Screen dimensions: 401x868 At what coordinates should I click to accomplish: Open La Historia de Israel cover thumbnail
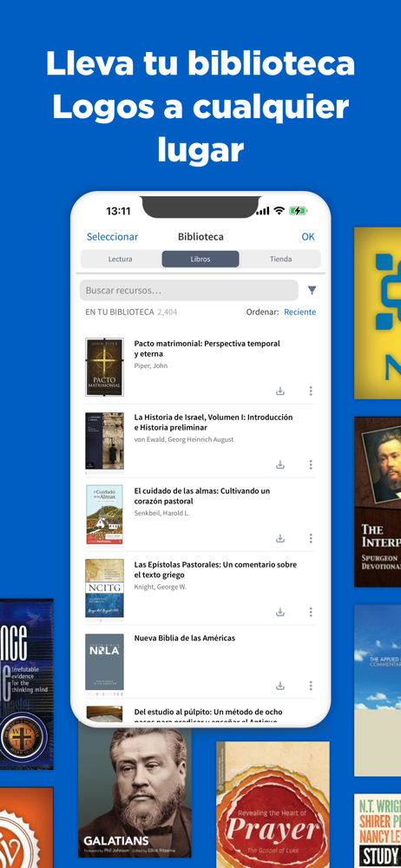coord(105,441)
